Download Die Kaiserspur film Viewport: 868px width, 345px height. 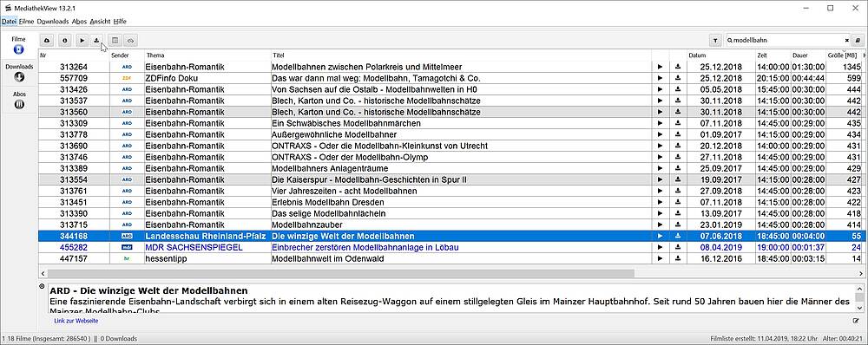click(x=678, y=179)
